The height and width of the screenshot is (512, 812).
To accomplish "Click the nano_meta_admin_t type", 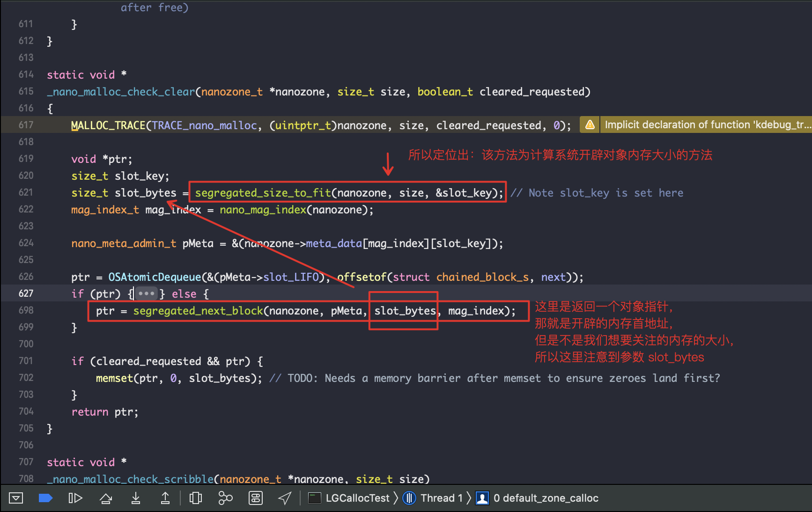I will pyautogui.click(x=124, y=243).
